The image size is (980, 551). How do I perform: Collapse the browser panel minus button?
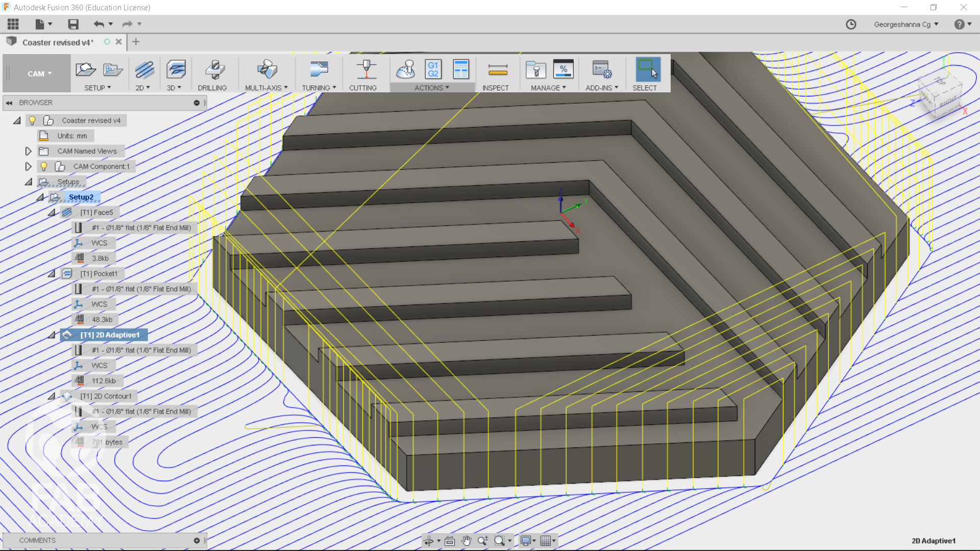pyautogui.click(x=197, y=103)
